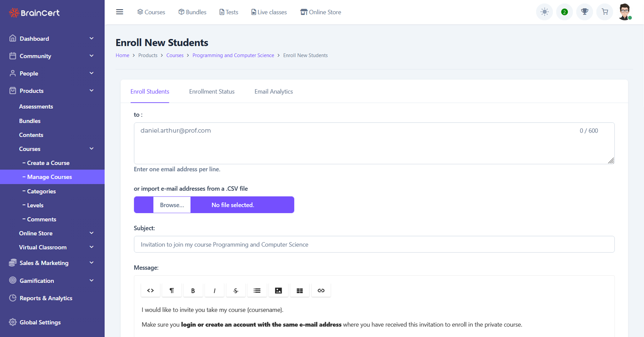Open the Email Analytics tab
Image resolution: width=644 pixels, height=337 pixels.
coord(273,91)
